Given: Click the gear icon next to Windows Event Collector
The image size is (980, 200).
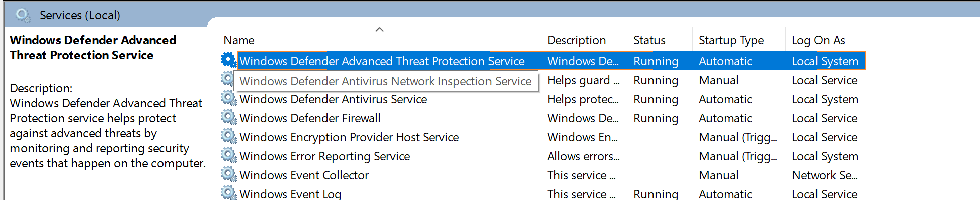Looking at the screenshot, I should point(229,175).
